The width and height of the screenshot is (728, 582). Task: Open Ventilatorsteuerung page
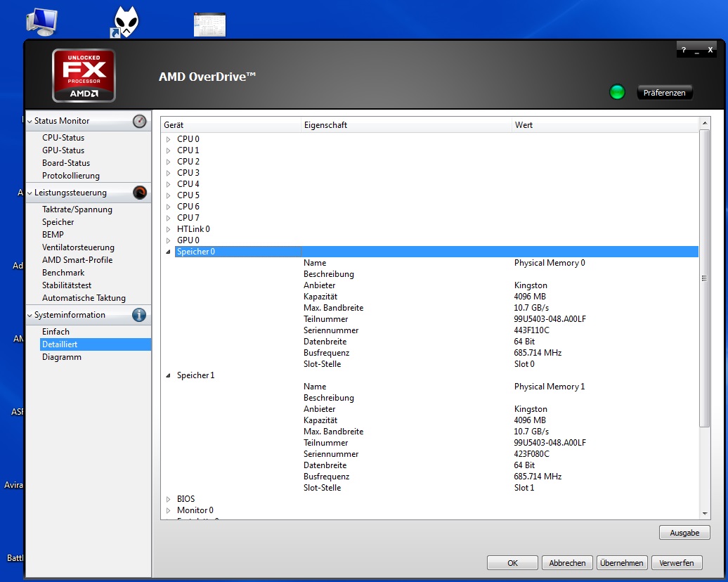pos(78,247)
